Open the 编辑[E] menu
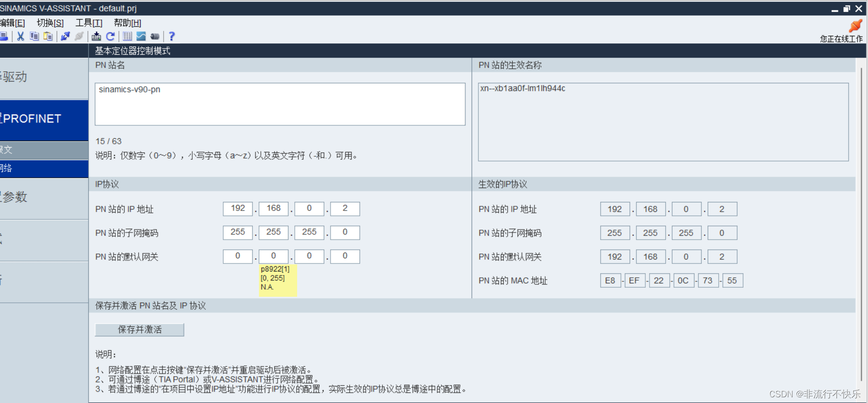Image resolution: width=868 pixels, height=403 pixels. (x=12, y=23)
